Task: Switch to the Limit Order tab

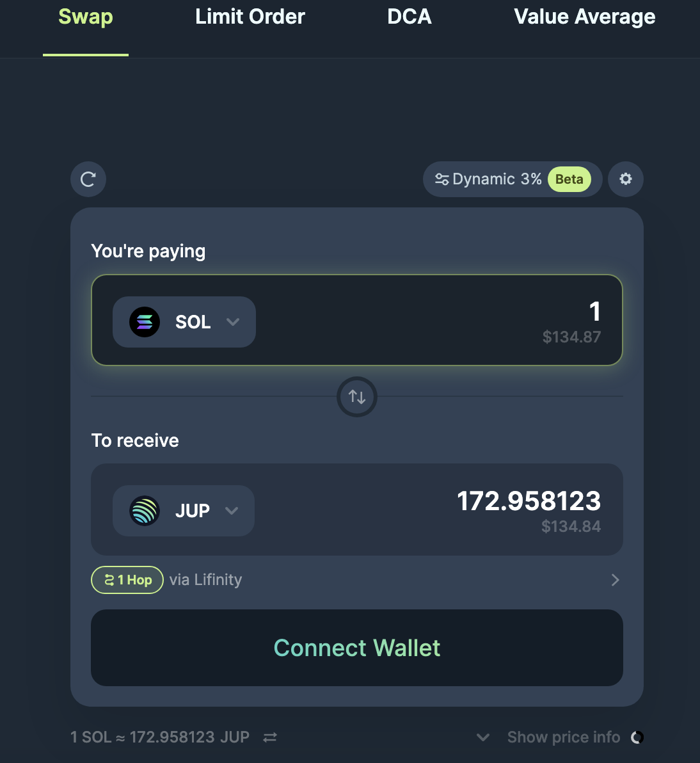Action: (250, 17)
